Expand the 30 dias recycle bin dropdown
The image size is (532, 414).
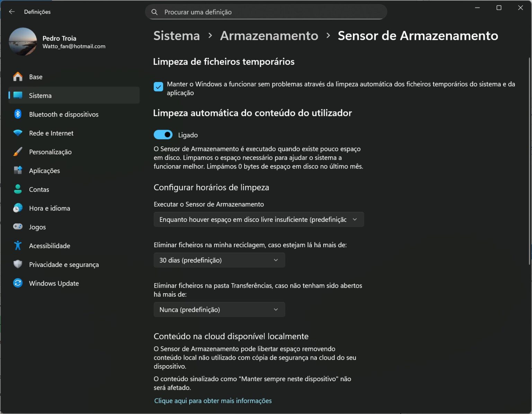click(x=219, y=260)
